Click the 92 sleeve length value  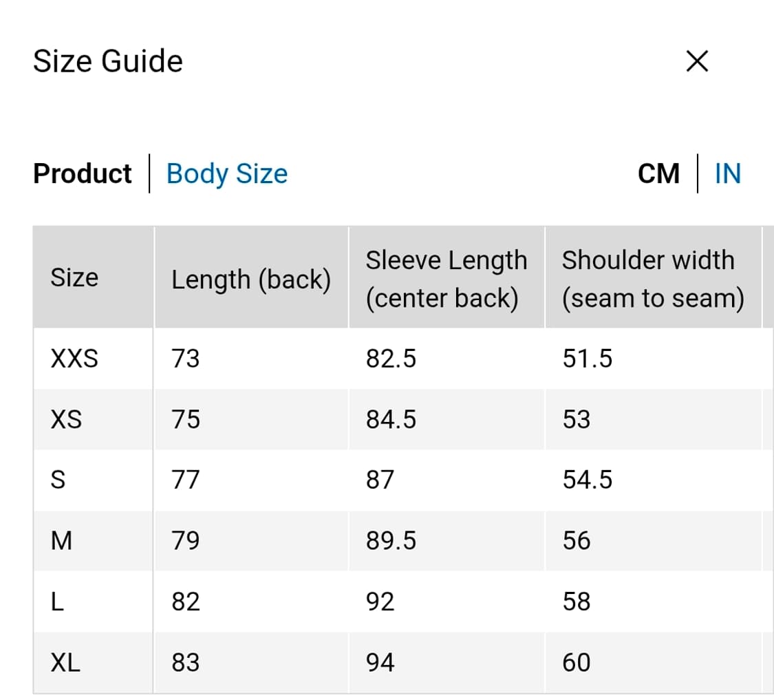coord(380,602)
